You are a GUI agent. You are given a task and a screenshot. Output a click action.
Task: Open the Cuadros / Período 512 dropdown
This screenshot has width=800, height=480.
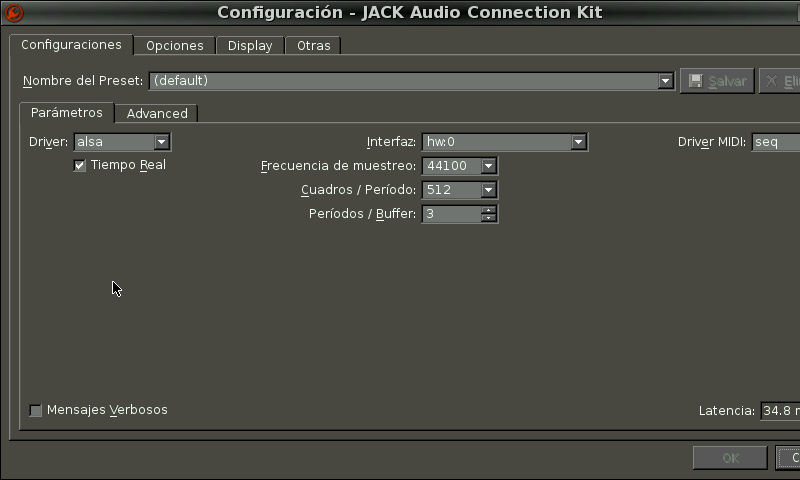pyautogui.click(x=460, y=190)
